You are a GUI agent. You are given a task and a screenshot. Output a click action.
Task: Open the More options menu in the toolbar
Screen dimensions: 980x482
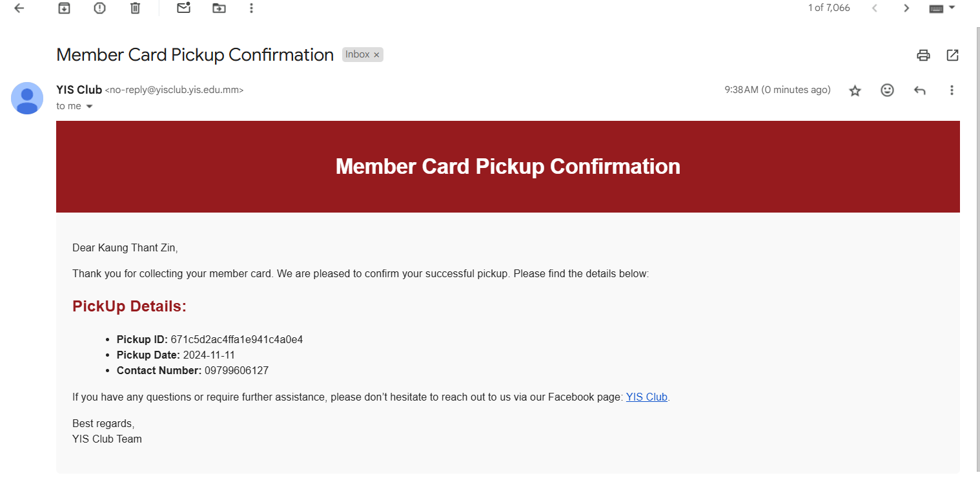click(251, 8)
